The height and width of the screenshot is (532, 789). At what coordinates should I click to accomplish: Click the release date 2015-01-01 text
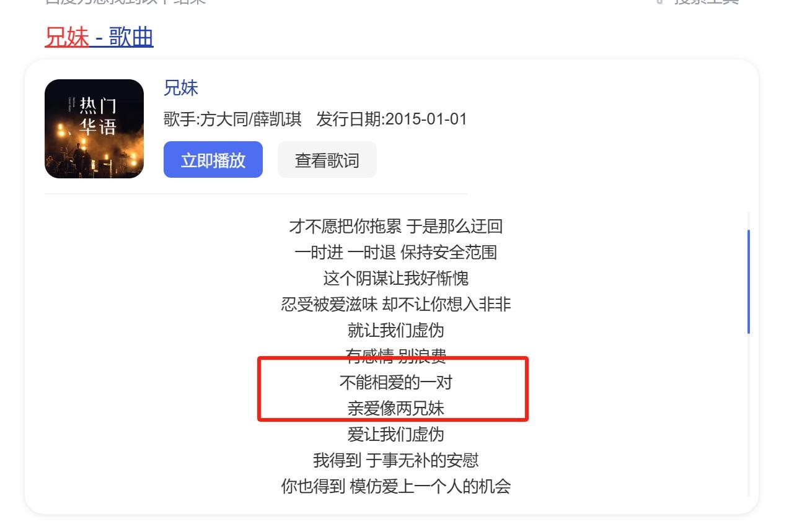(x=426, y=119)
